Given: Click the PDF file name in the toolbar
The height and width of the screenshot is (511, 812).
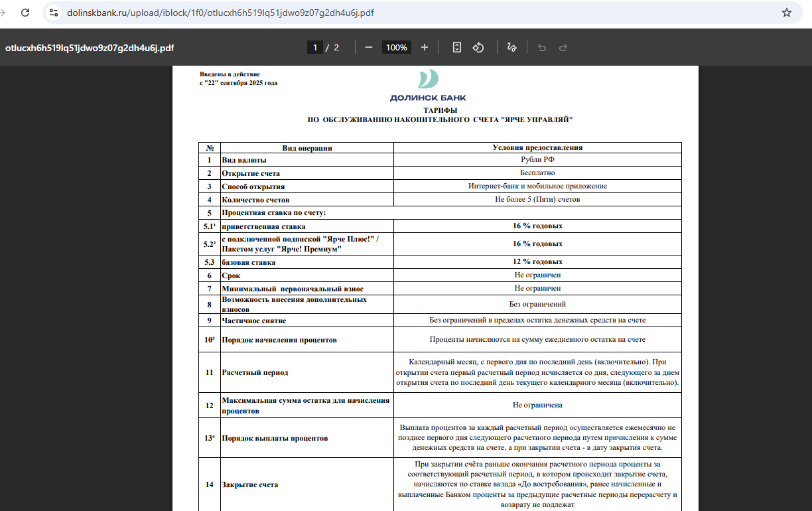Looking at the screenshot, I should (x=90, y=47).
